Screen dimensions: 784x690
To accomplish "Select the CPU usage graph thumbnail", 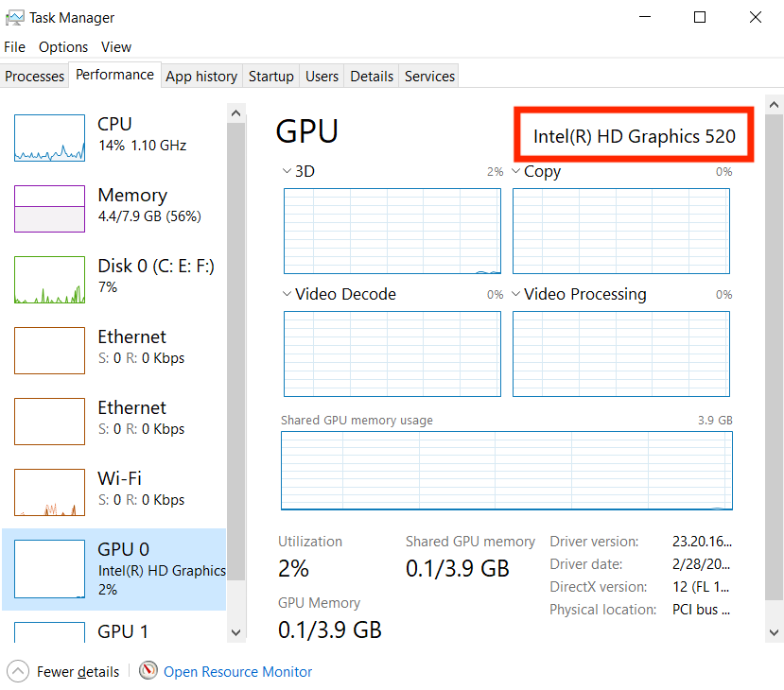I will 49,138.
